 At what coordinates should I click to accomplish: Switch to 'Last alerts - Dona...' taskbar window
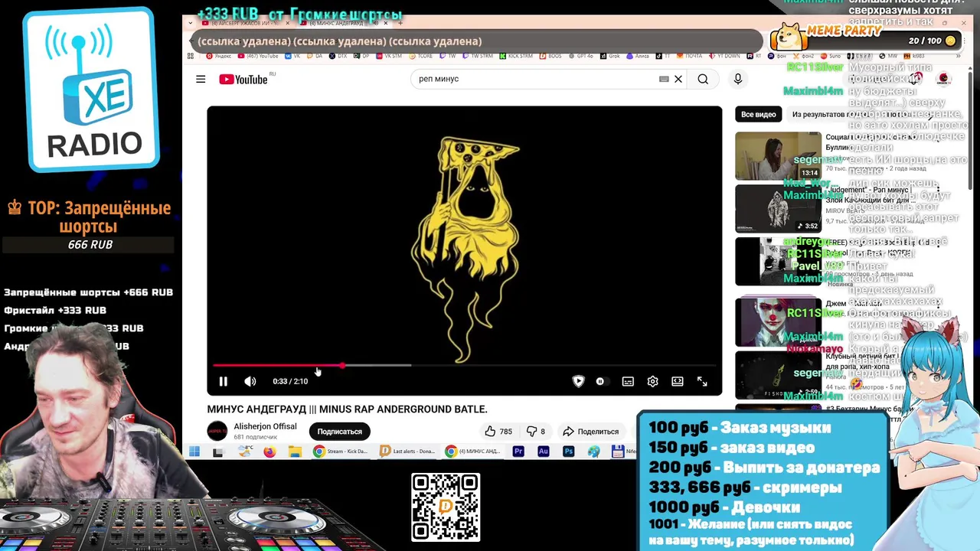(407, 452)
